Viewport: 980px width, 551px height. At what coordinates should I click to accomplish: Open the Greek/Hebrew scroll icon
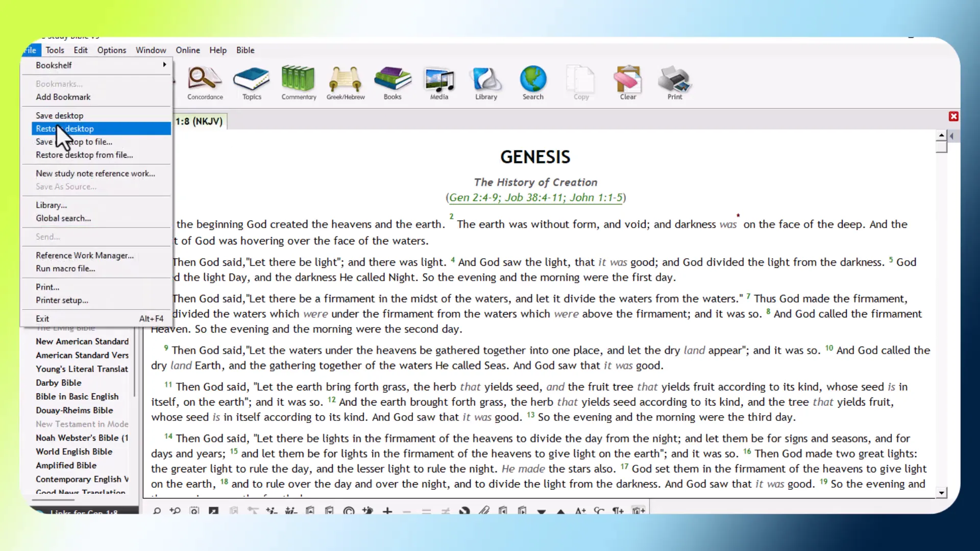(346, 83)
